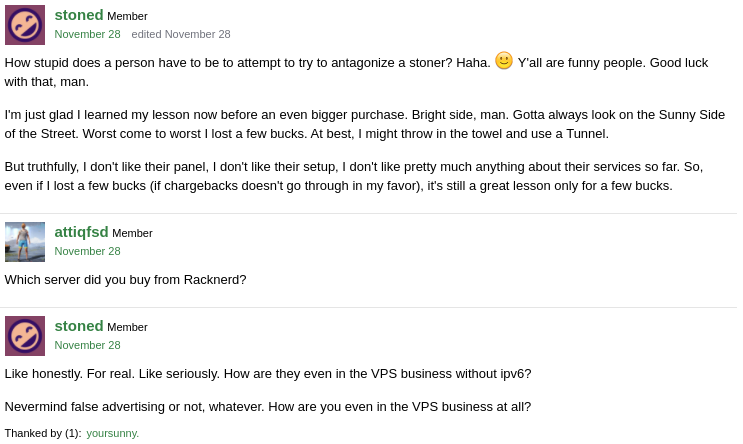Open the attiqfsd username link
Image resolution: width=743 pixels, height=444 pixels.
point(81,232)
